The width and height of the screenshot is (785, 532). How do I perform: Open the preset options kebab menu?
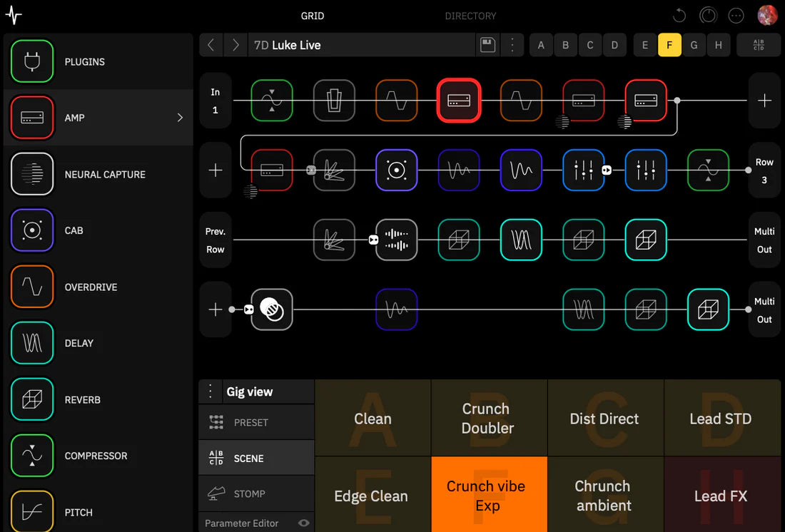[512, 44]
